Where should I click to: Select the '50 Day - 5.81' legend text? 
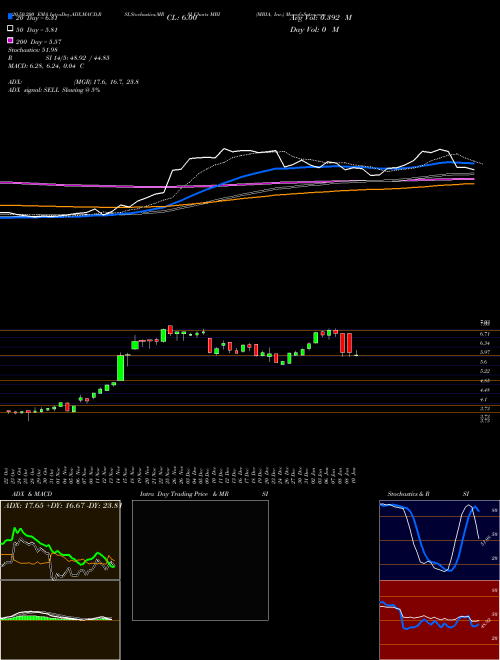tap(37, 30)
